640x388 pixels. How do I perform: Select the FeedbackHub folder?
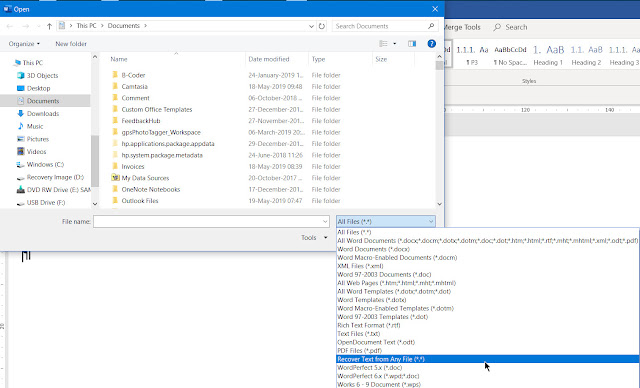pyautogui.click(x=140, y=121)
